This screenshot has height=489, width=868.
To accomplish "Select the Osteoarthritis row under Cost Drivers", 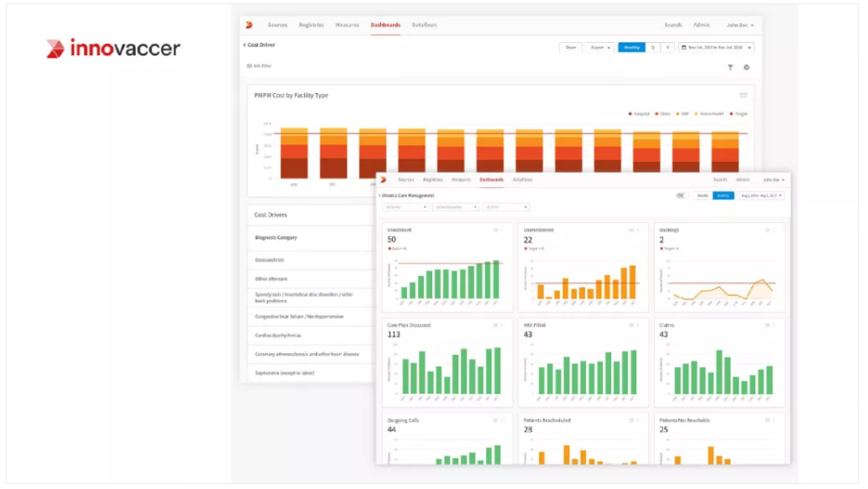I will click(310, 260).
